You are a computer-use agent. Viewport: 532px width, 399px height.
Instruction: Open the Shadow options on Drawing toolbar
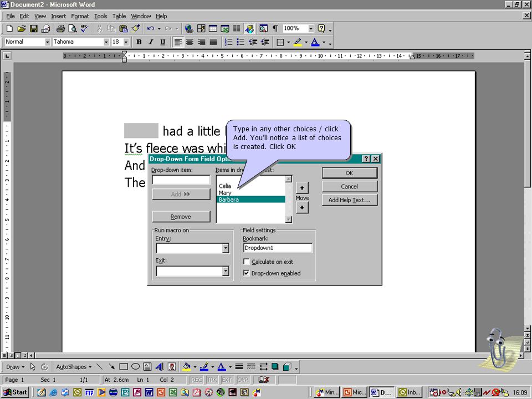coord(275,367)
